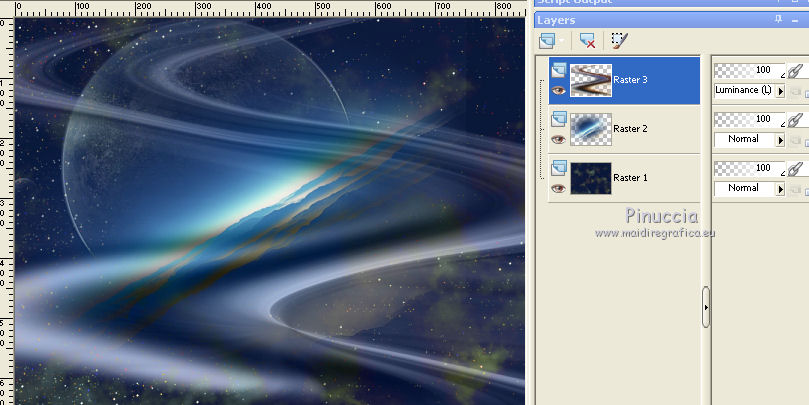The height and width of the screenshot is (405, 809).
Task: Hide the Raster 3 layer
Action: [558, 91]
